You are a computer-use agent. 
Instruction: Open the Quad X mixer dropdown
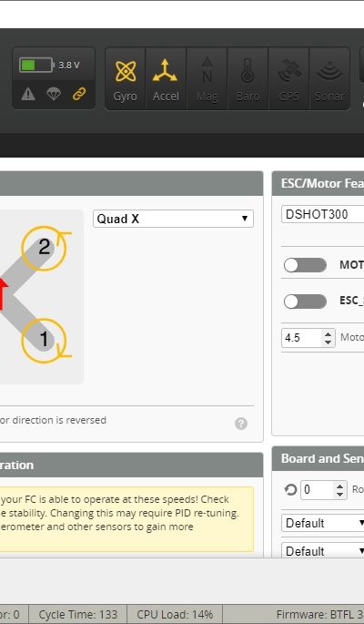(173, 219)
